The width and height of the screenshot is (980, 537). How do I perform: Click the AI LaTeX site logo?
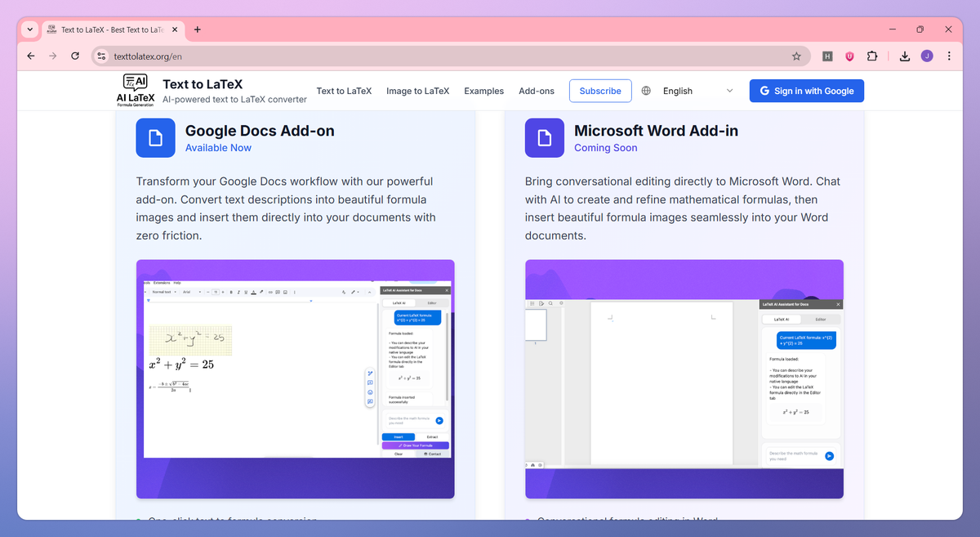(135, 91)
